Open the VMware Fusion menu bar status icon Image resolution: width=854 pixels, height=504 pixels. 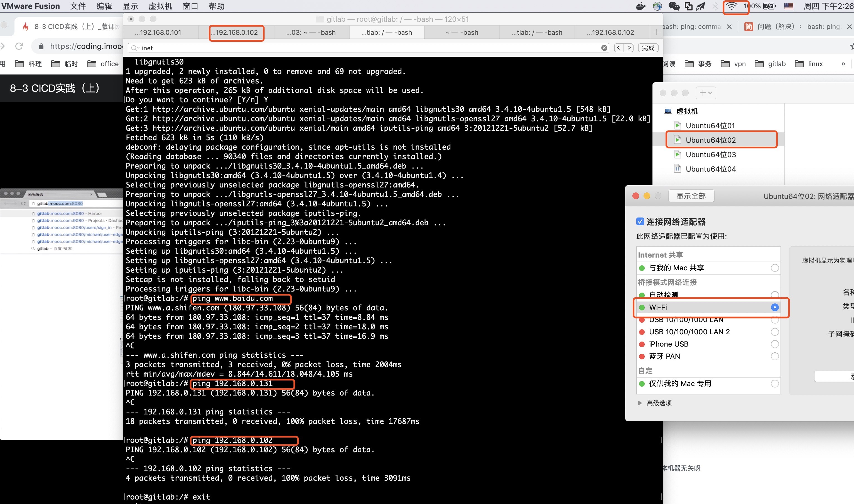pos(688,6)
